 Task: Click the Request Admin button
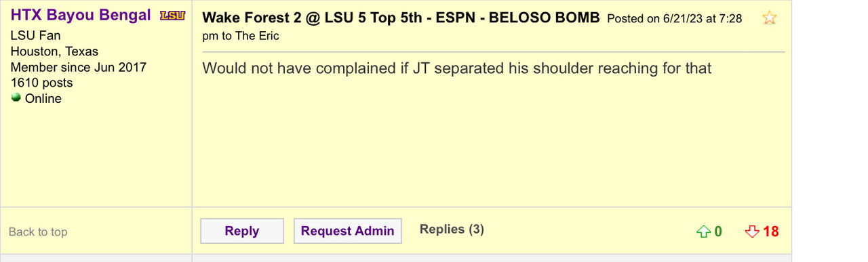tap(348, 231)
